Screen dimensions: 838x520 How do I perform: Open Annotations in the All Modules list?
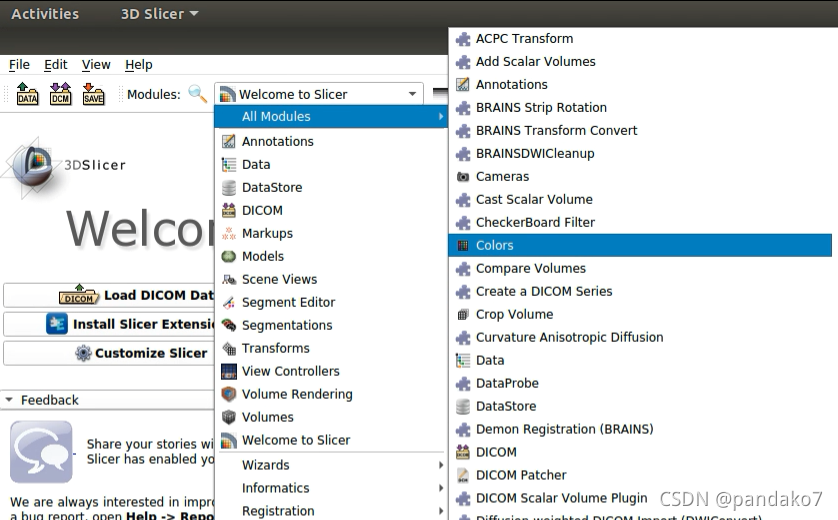tap(640, 84)
